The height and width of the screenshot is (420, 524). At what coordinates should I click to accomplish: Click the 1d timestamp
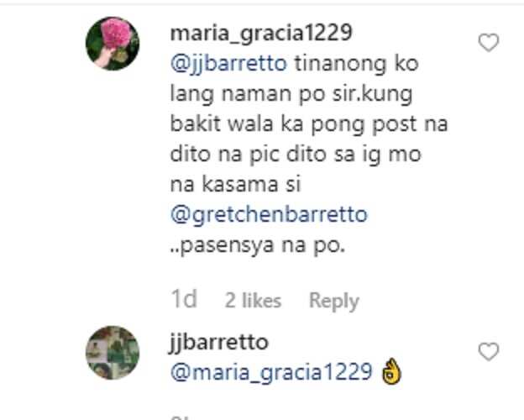point(184,299)
